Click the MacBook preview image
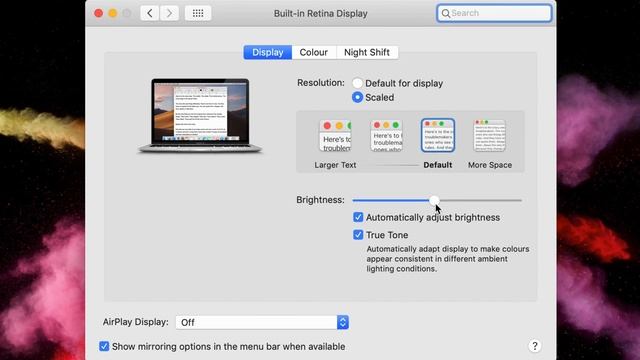Image resolution: width=640 pixels, height=360 pixels. click(x=200, y=116)
